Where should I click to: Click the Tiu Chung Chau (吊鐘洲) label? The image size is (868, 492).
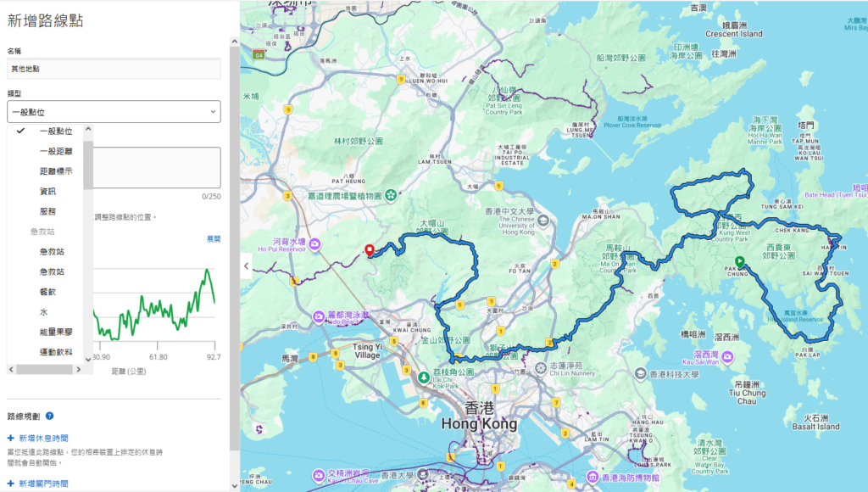point(747,393)
